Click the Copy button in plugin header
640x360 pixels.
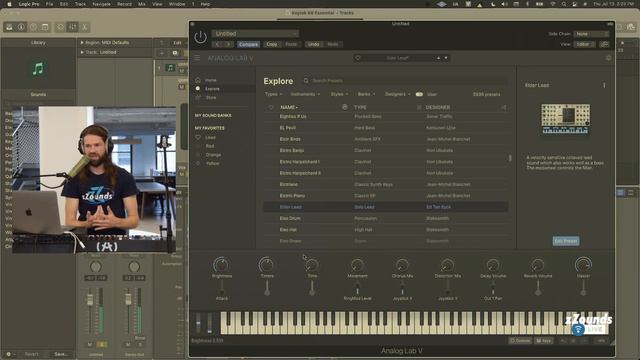272,44
